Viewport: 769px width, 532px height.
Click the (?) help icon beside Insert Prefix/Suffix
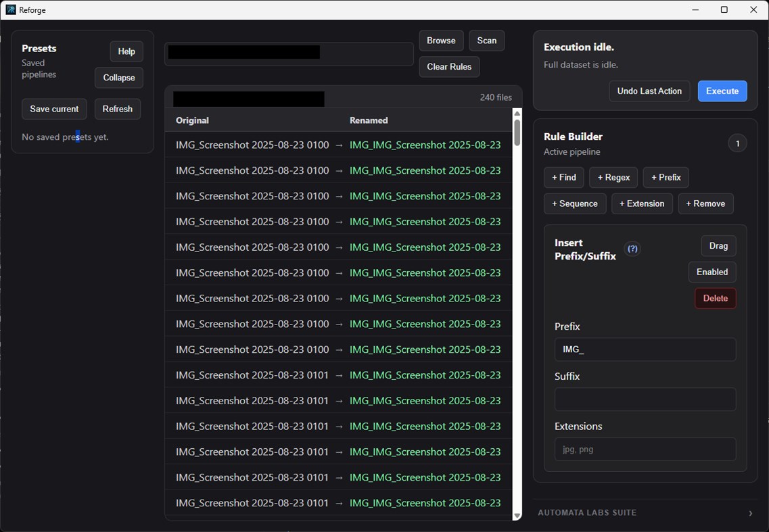[632, 249]
